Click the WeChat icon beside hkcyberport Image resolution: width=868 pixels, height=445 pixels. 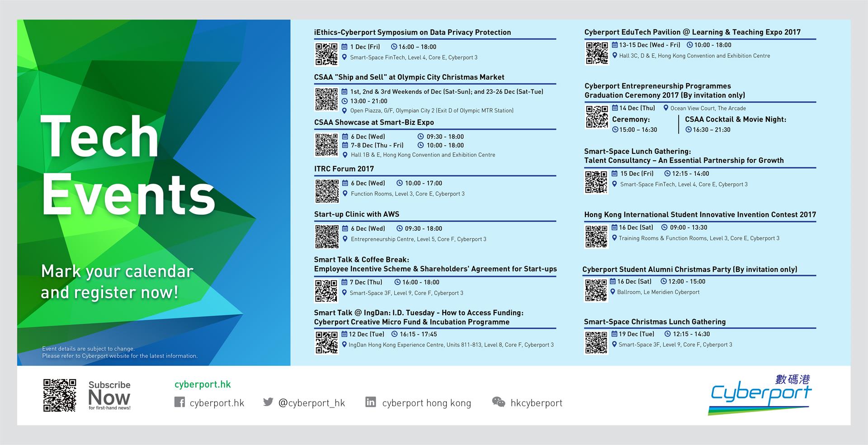pos(498,402)
